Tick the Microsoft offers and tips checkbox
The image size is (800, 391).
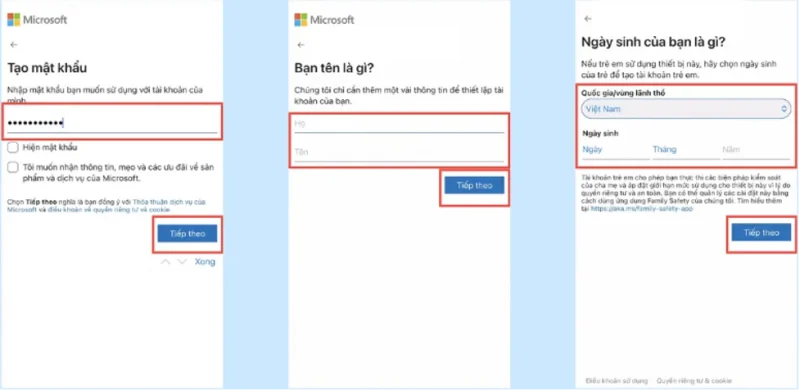coord(13,167)
